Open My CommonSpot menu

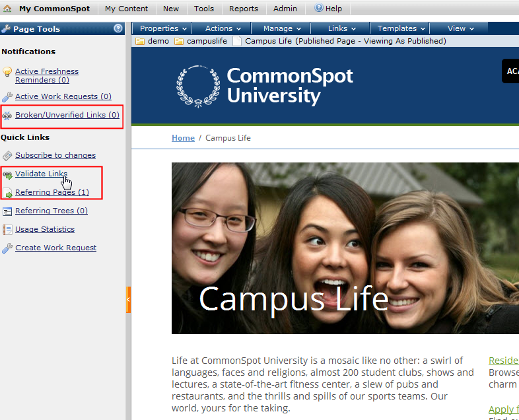coord(54,9)
